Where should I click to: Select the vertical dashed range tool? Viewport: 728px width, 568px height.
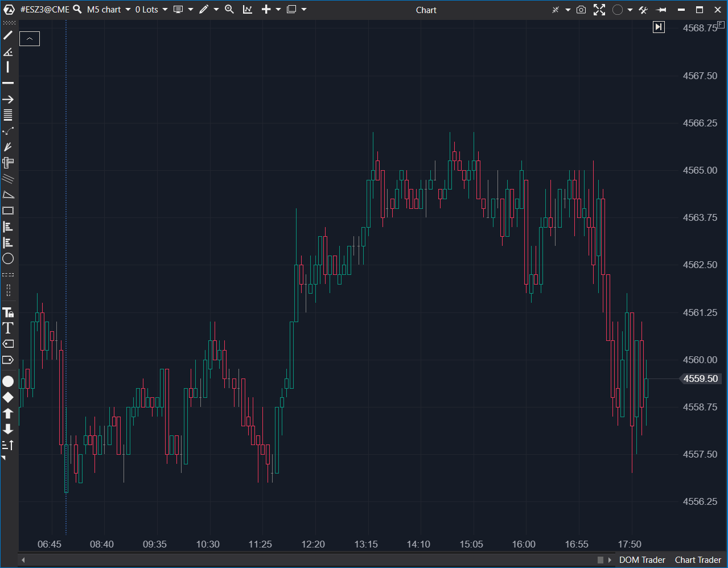click(x=8, y=291)
